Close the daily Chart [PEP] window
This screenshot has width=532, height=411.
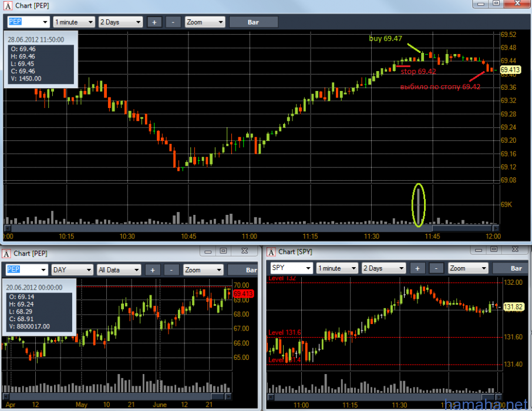[245, 251]
